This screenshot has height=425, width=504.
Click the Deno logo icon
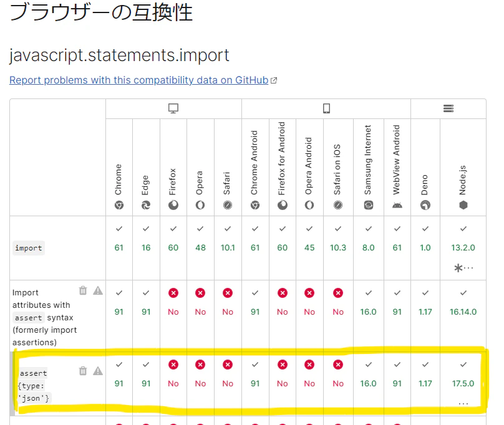pyautogui.click(x=425, y=205)
